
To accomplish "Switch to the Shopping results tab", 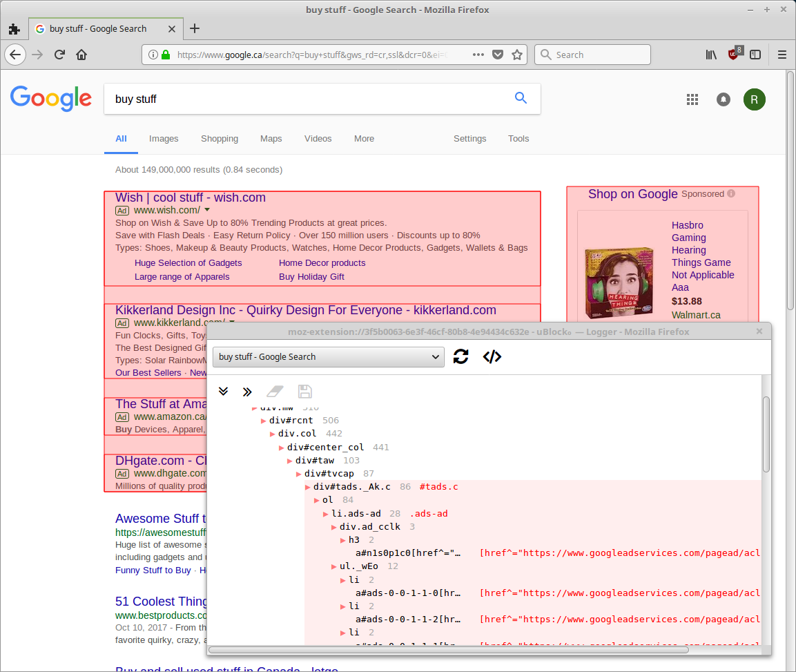I will coord(220,139).
